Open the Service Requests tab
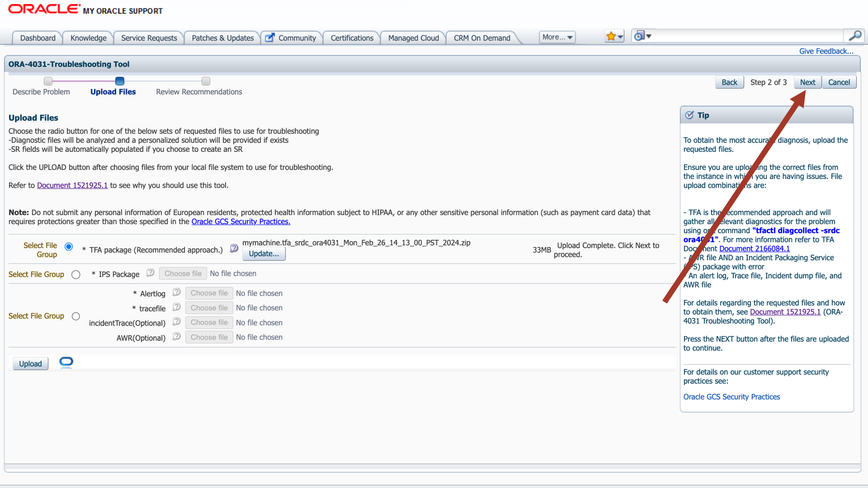Screen dimensions: 868x488 pos(149,38)
